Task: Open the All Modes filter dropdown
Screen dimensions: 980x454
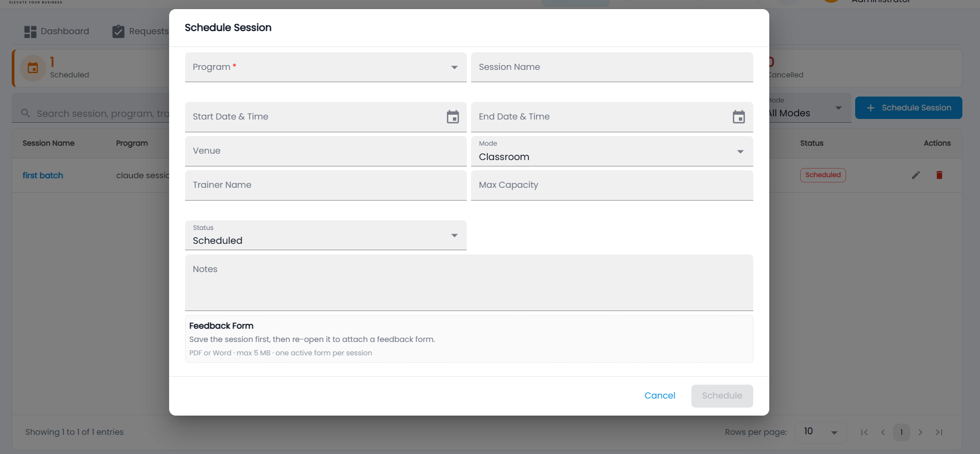Action: click(x=810, y=108)
